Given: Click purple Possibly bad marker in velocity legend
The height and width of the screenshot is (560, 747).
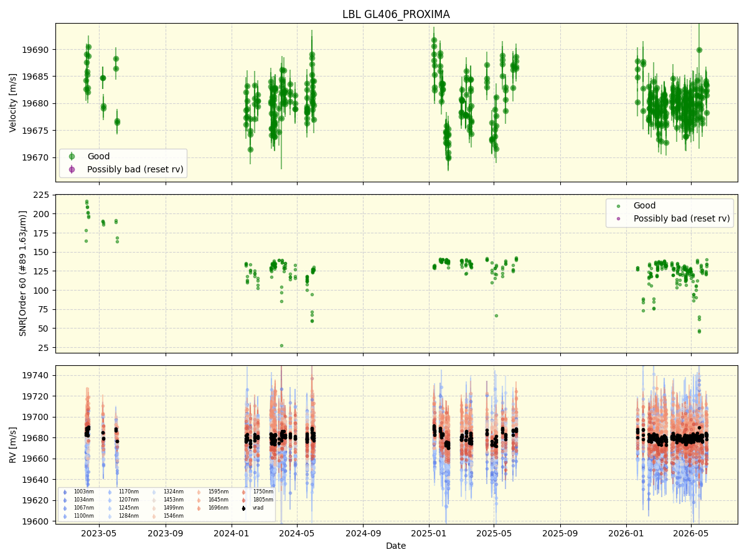Looking at the screenshot, I should (x=72, y=169).
